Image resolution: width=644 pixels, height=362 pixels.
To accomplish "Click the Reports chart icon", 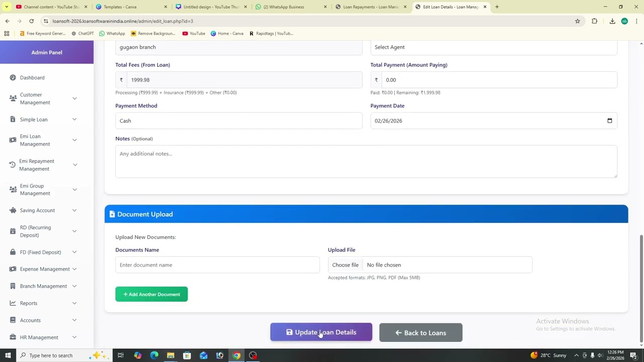I will pos(13,303).
